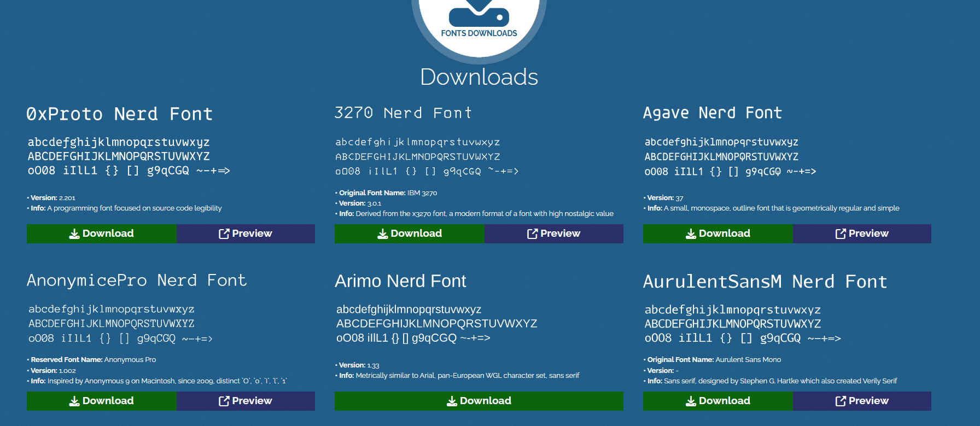
Task: Click the FONTS DOWNLOADS label text
Action: [x=479, y=33]
